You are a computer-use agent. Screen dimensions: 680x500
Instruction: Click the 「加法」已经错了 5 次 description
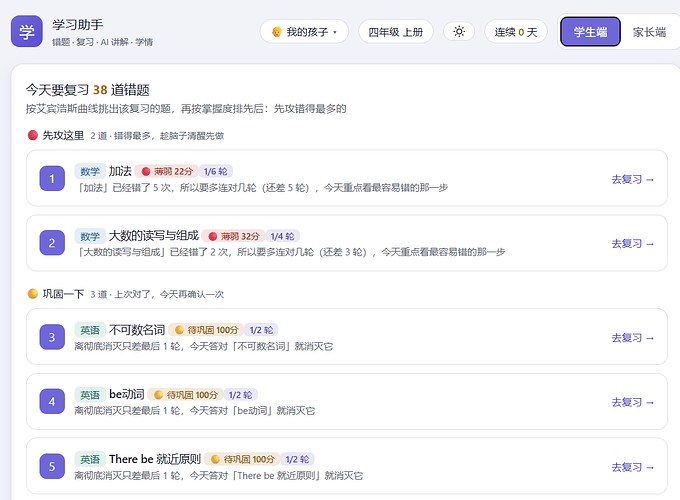point(262,188)
